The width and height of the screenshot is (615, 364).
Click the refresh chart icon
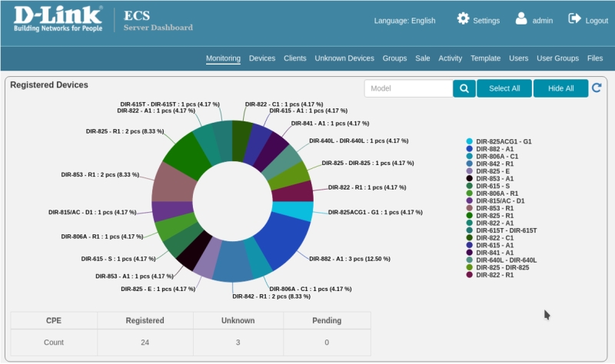click(x=597, y=88)
